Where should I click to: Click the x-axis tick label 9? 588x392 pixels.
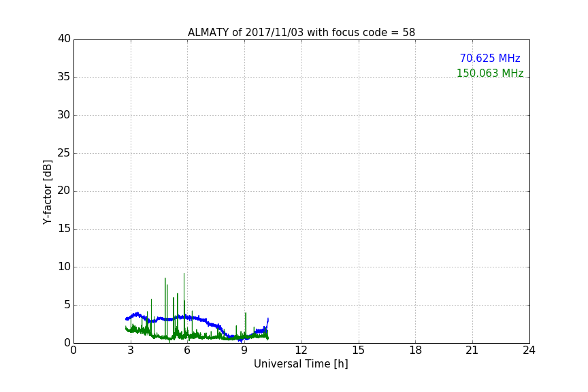click(x=244, y=351)
